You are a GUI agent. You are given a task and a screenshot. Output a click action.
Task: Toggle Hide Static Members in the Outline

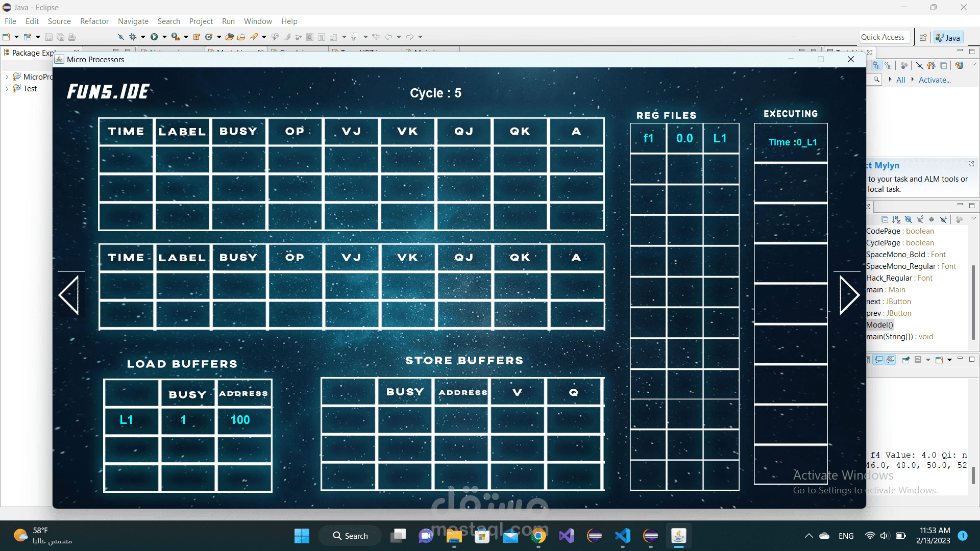920,219
